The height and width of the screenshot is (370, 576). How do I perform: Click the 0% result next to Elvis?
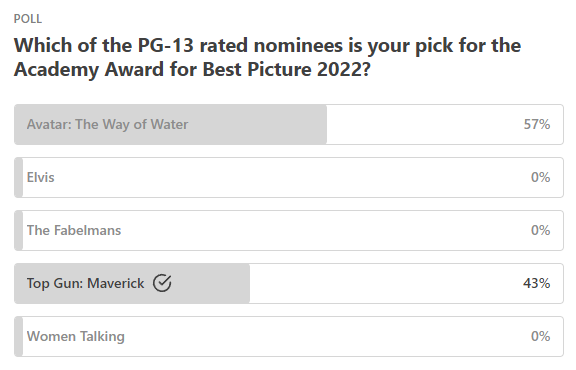pos(540,177)
